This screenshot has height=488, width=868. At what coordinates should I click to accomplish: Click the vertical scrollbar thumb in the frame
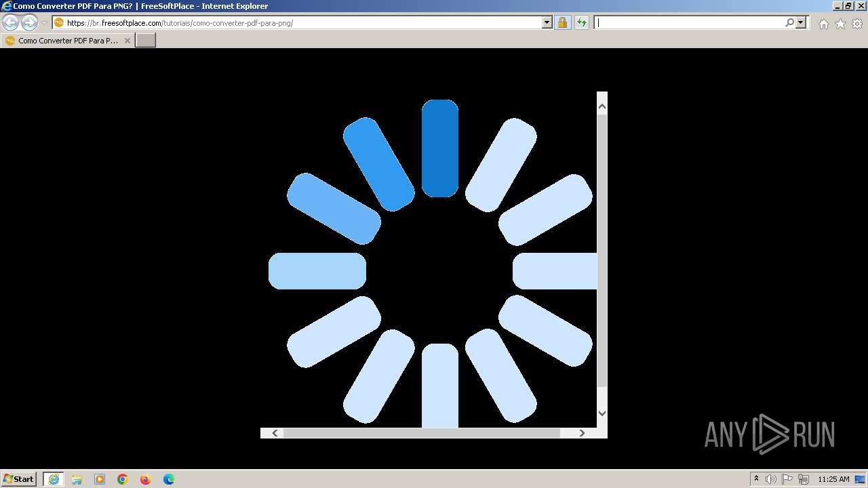coord(602,251)
